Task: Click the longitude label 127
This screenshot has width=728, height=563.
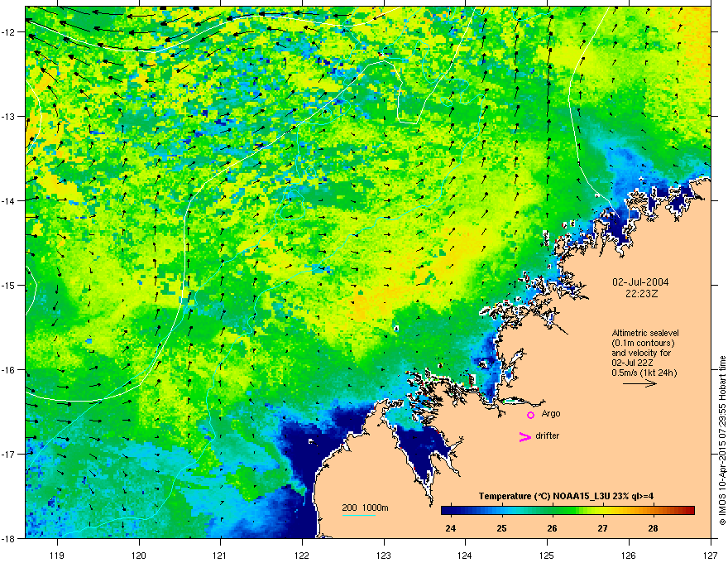Action: [711, 555]
